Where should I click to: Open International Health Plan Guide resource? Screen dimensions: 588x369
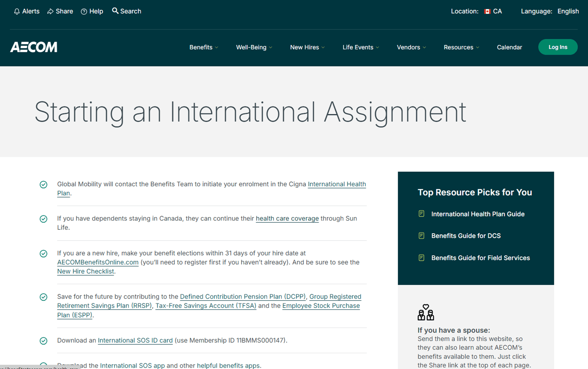[478, 214]
